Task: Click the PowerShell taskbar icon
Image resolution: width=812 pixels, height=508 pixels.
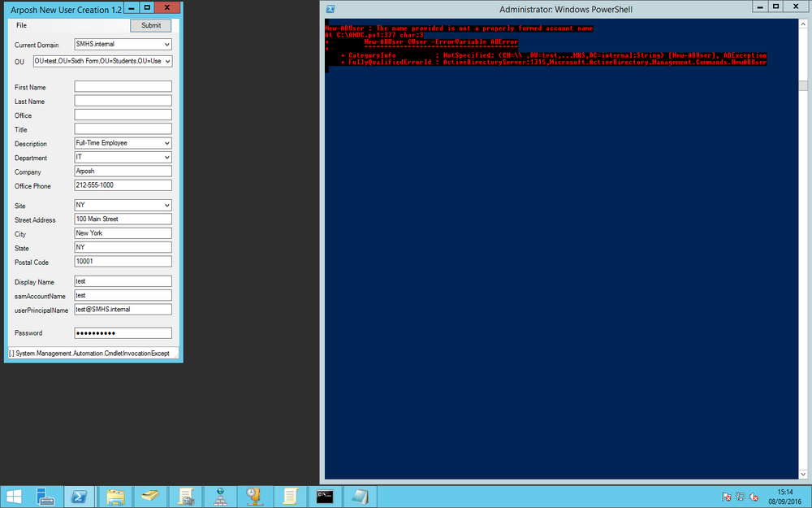Action: 79,497
